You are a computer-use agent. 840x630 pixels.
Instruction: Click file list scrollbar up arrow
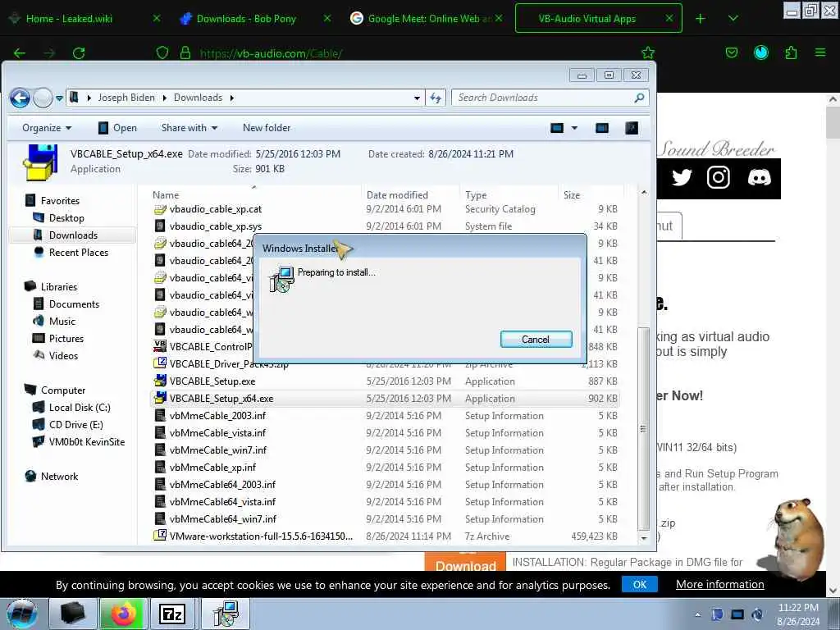(644, 192)
